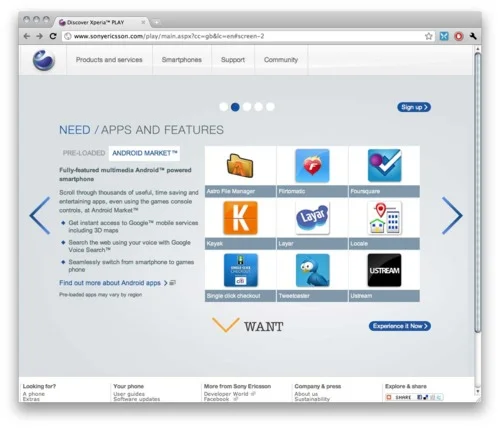Image resolution: width=500 pixels, height=428 pixels.
Task: Open the Flirtomatic app icon
Action: coord(312,166)
